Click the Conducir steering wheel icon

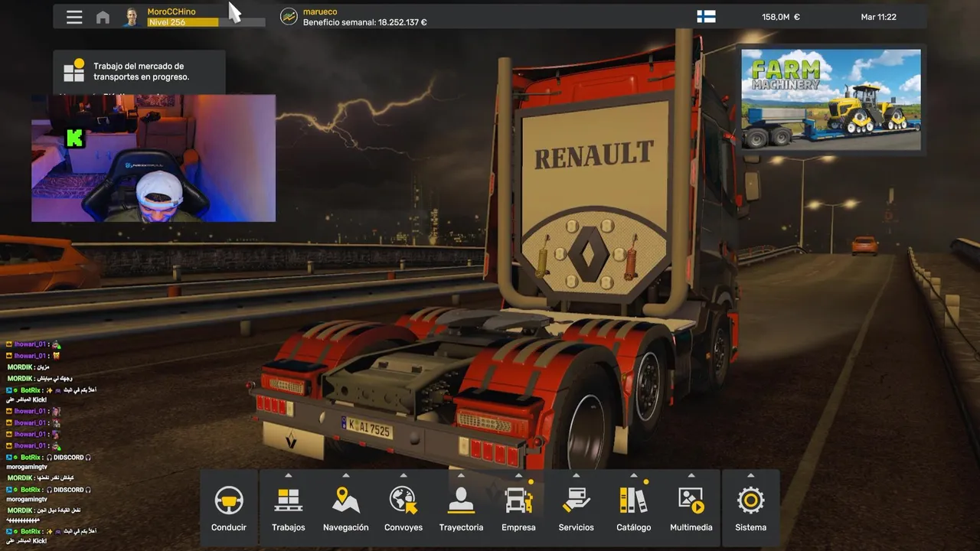(229, 500)
